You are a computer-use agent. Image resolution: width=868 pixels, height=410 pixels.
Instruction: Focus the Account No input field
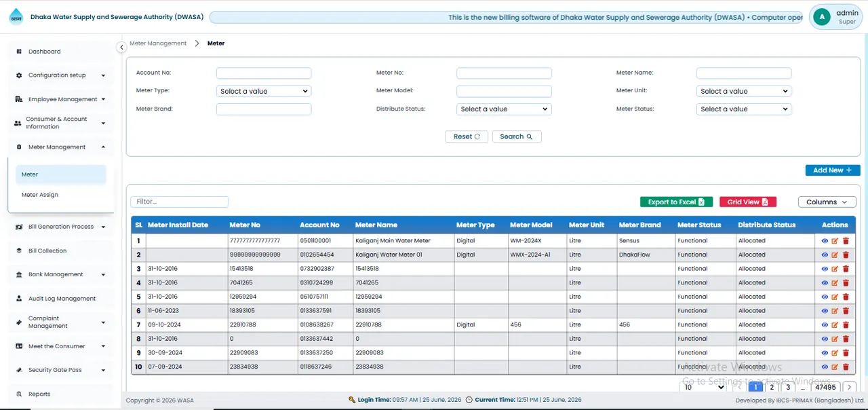[264, 73]
